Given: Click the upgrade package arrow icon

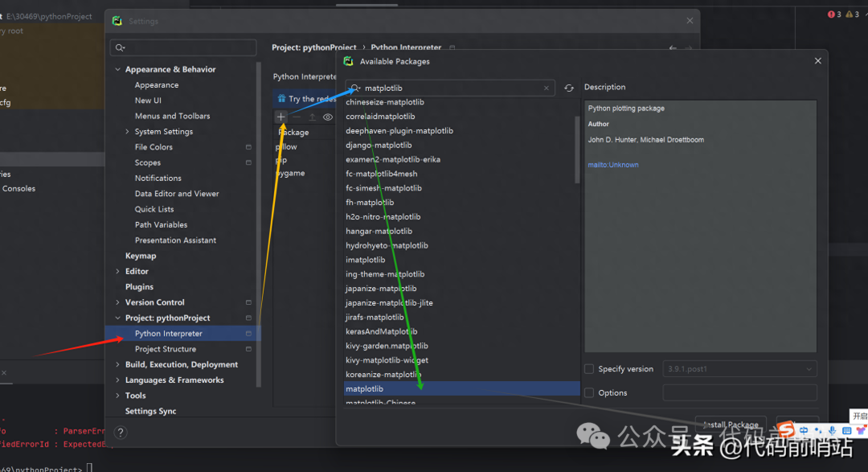Looking at the screenshot, I should (312, 117).
